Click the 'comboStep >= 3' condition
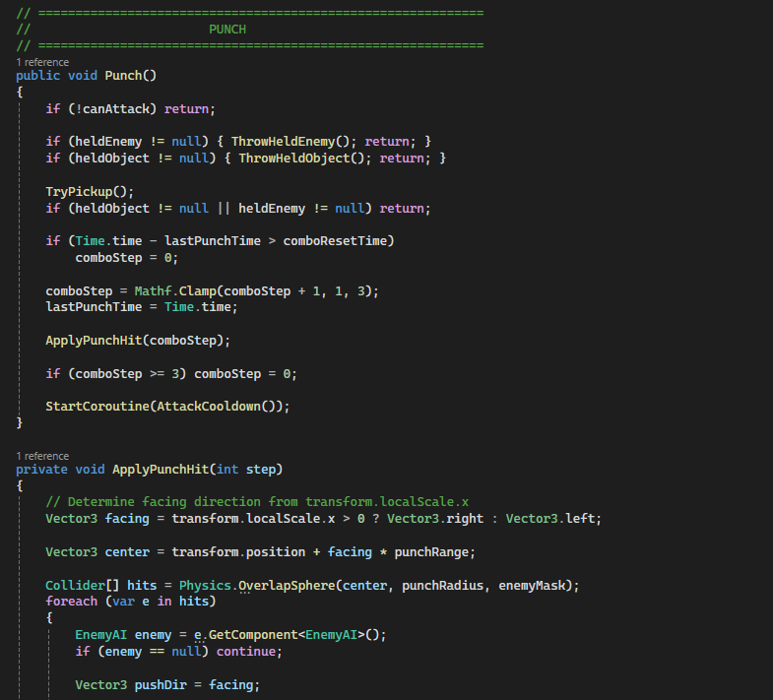The height and width of the screenshot is (700, 773). [x=127, y=374]
